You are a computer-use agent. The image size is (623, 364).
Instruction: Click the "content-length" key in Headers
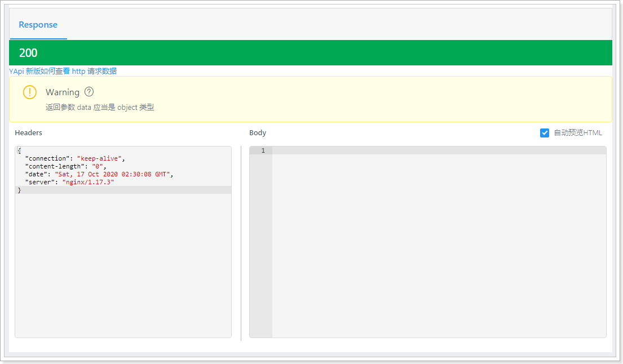[55, 166]
